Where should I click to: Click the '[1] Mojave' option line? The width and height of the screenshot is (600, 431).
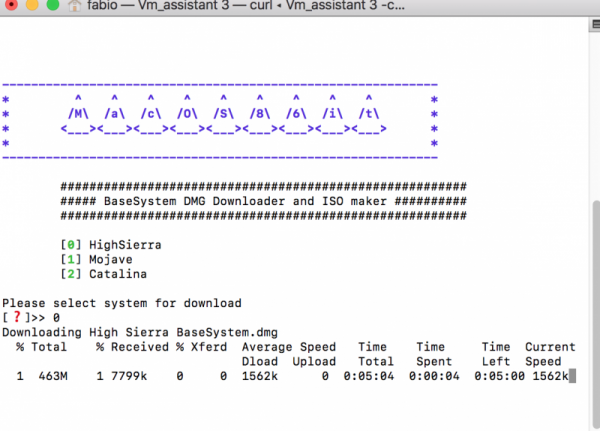pyautogui.click(x=96, y=259)
